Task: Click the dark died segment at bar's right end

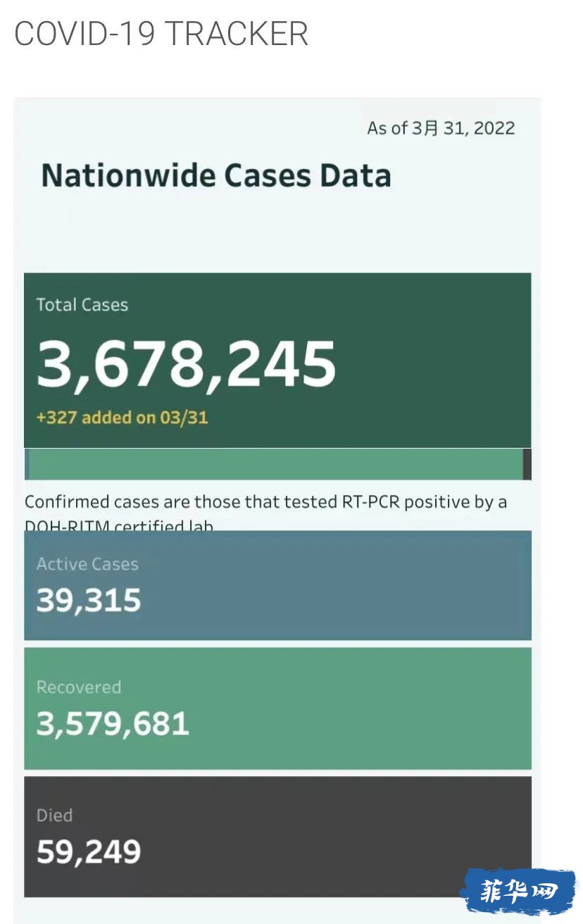Action: [x=527, y=464]
